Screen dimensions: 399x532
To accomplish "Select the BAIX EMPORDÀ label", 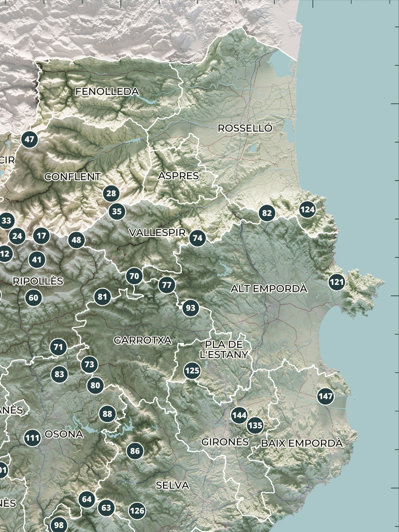I will 302,443.
